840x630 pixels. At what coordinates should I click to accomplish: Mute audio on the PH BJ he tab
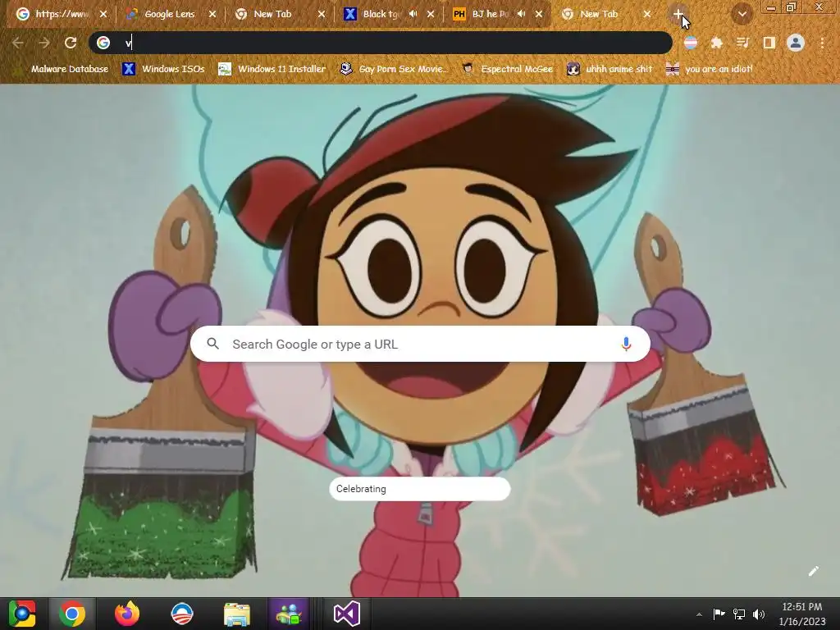pyautogui.click(x=522, y=15)
